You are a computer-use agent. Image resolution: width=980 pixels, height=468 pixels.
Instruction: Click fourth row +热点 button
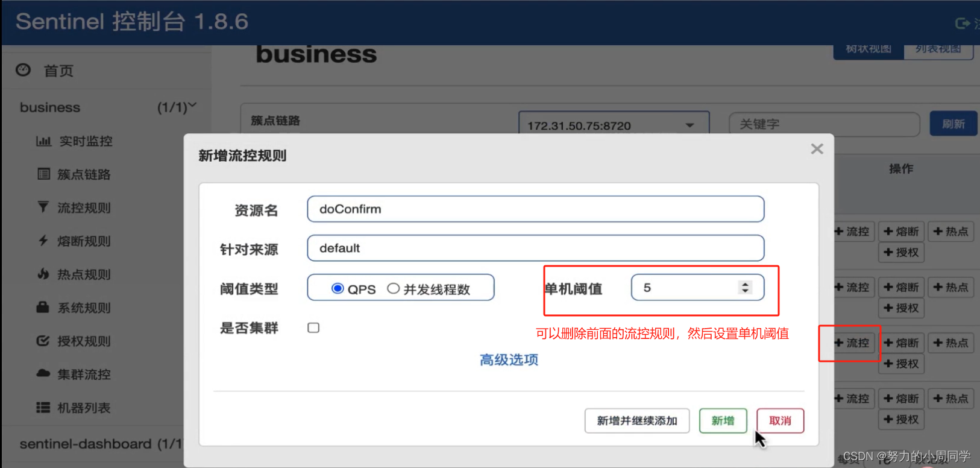pyautogui.click(x=950, y=399)
